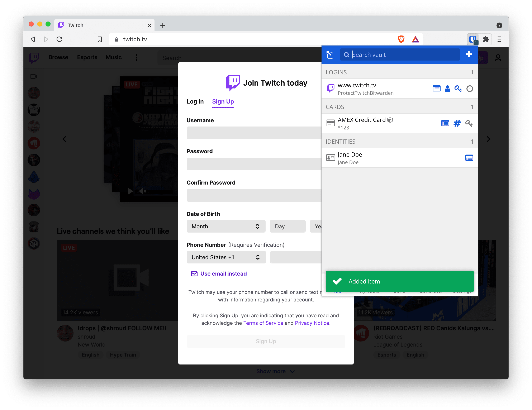This screenshot has height=410, width=532.
Task: View the www.twitch.tv login item
Action: pos(436,89)
